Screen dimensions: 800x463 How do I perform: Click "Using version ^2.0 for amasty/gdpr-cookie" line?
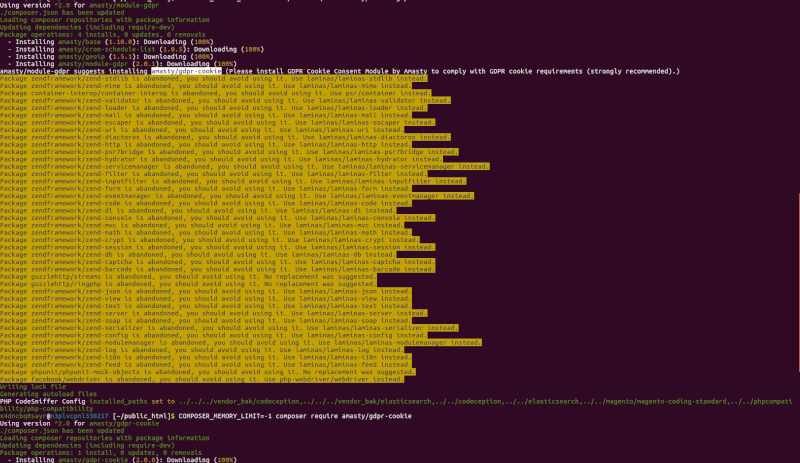coord(80,423)
